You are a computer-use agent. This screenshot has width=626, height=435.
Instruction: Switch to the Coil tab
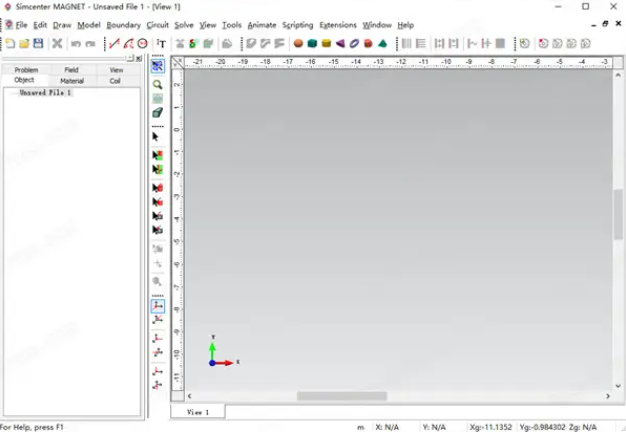pos(115,80)
